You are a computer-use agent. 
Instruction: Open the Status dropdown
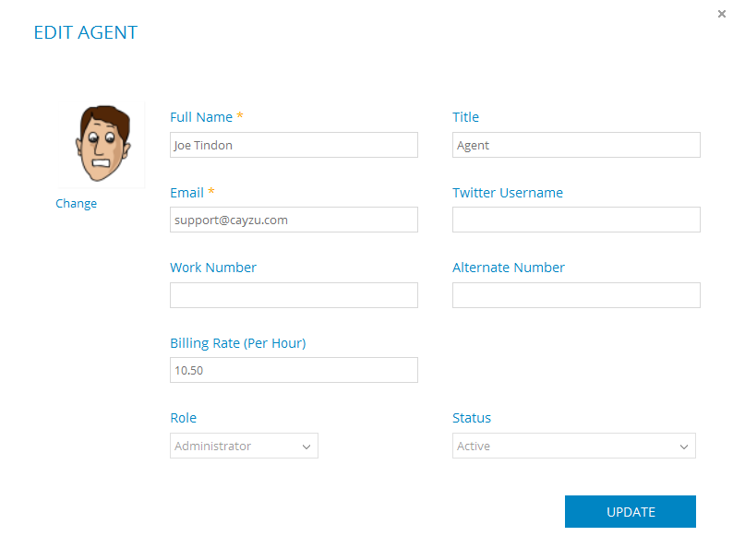(x=573, y=446)
